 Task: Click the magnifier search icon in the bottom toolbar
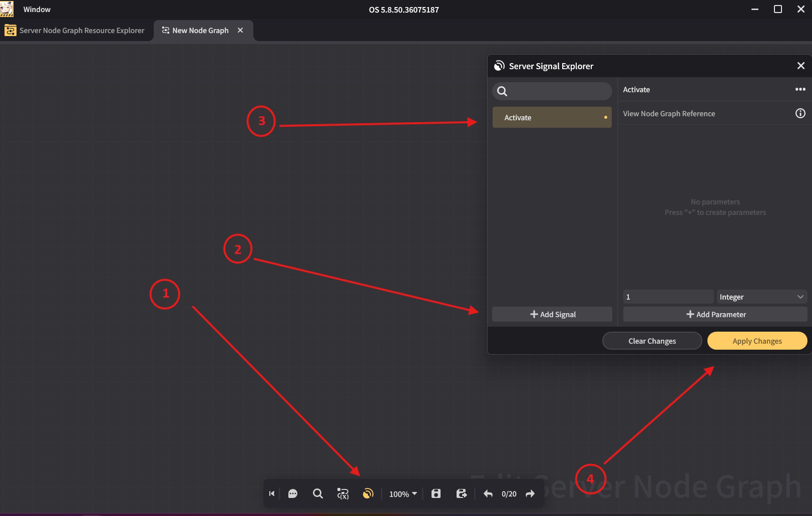[318, 494]
